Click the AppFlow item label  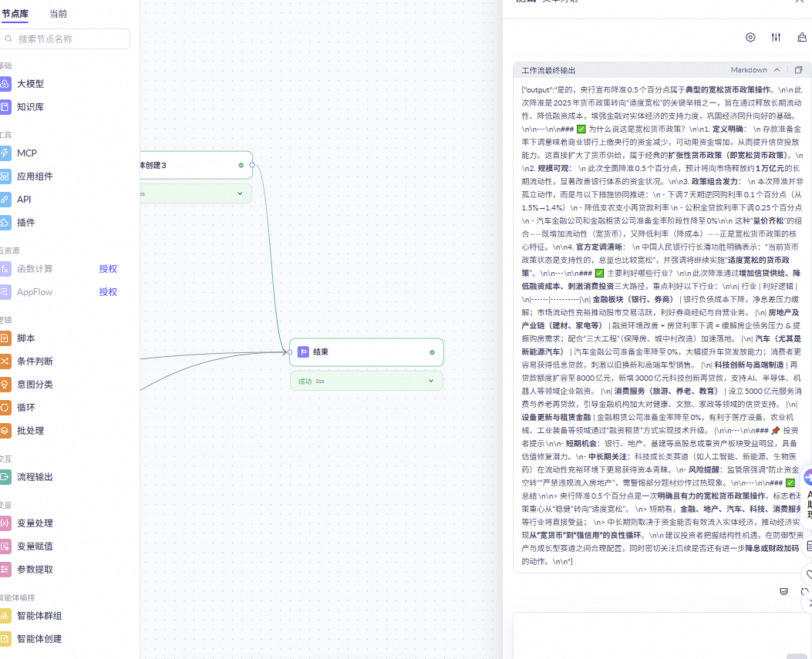point(35,292)
